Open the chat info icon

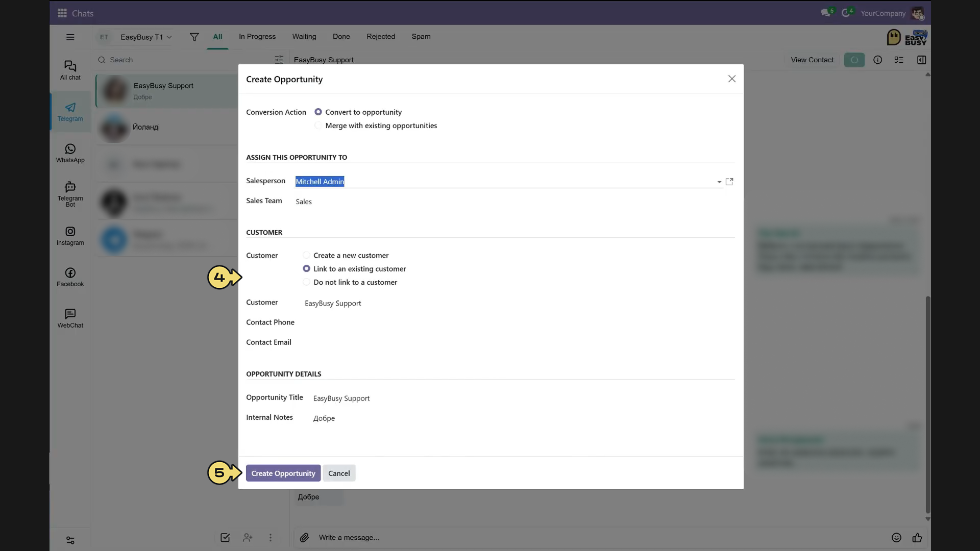877,60
